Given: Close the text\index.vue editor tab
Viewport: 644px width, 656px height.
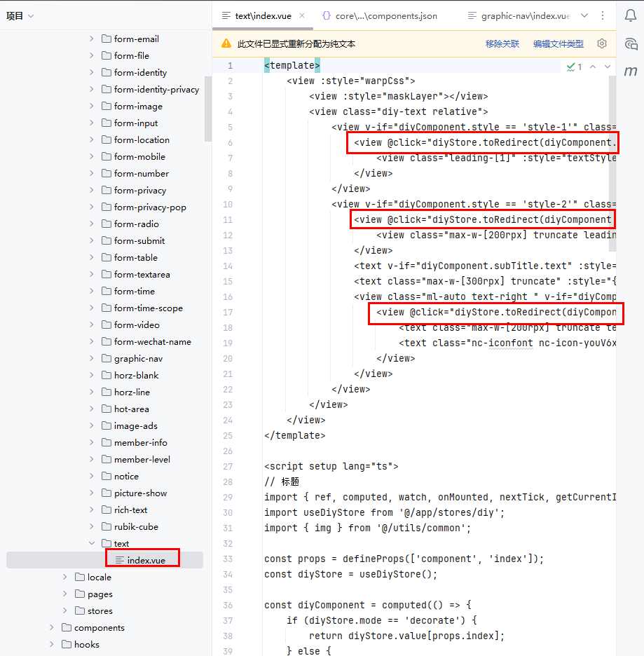Looking at the screenshot, I should coord(302,15).
